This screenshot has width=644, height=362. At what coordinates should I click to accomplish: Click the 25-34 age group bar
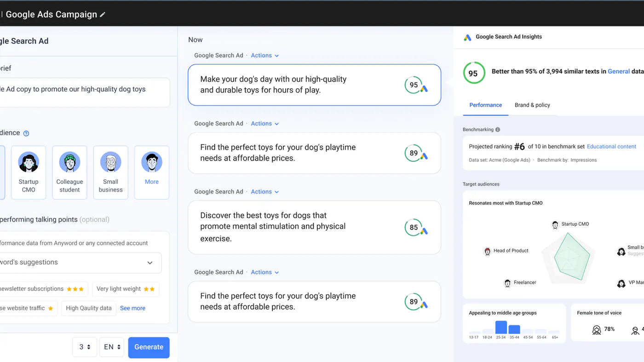[x=501, y=327]
